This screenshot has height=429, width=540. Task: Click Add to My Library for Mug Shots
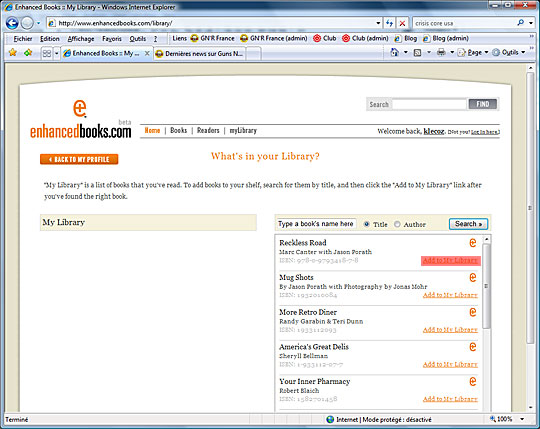[450, 295]
